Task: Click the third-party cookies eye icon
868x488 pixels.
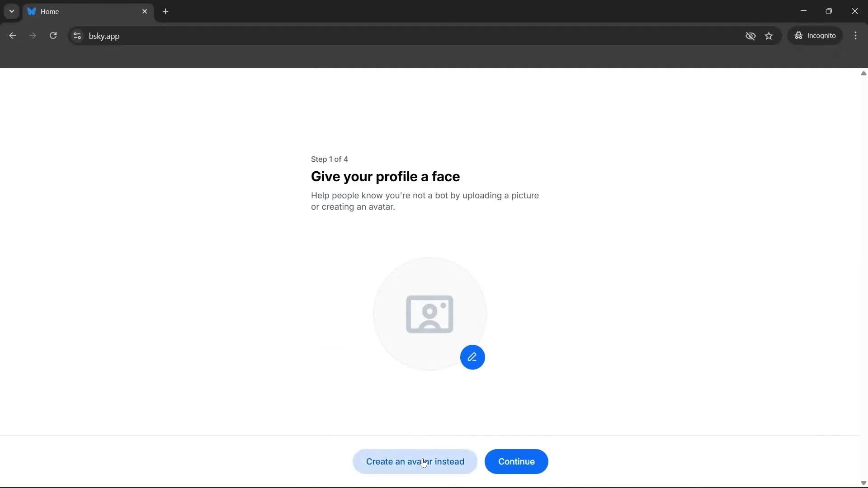Action: (x=750, y=36)
